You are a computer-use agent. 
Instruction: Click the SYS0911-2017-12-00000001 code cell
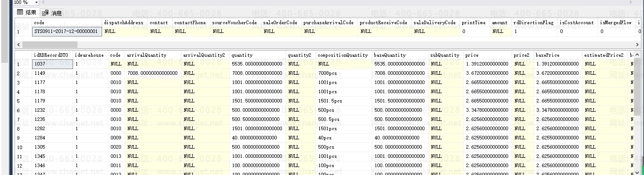coord(67,31)
